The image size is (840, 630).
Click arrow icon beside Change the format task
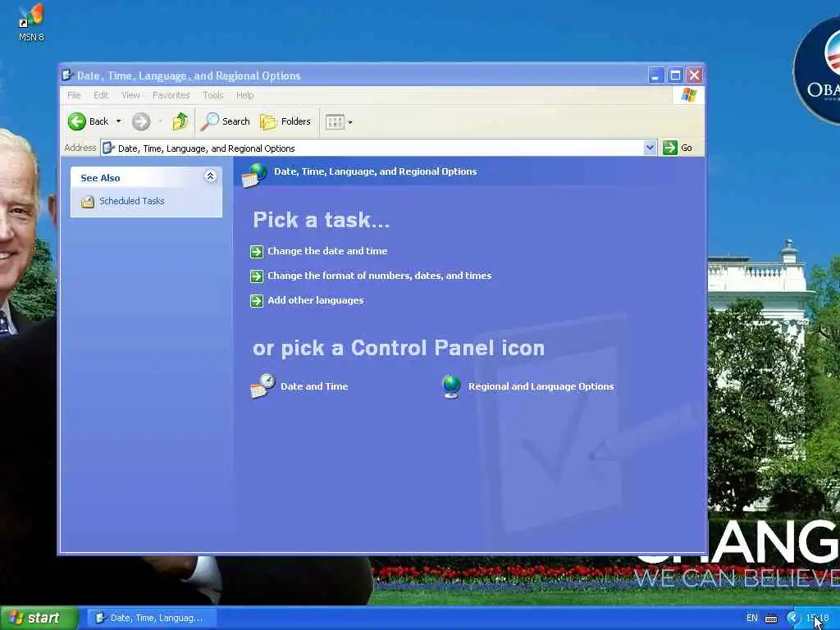pos(257,276)
